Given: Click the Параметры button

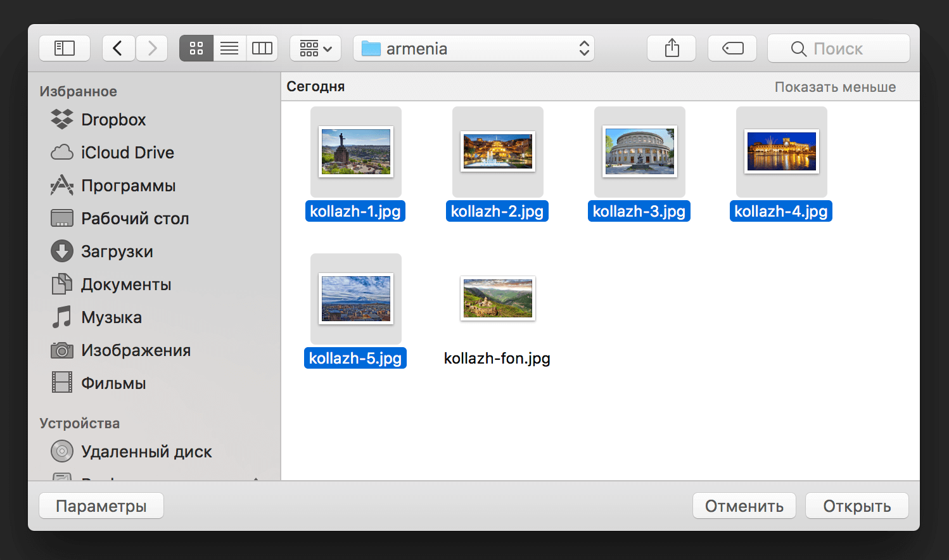Looking at the screenshot, I should tap(101, 506).
